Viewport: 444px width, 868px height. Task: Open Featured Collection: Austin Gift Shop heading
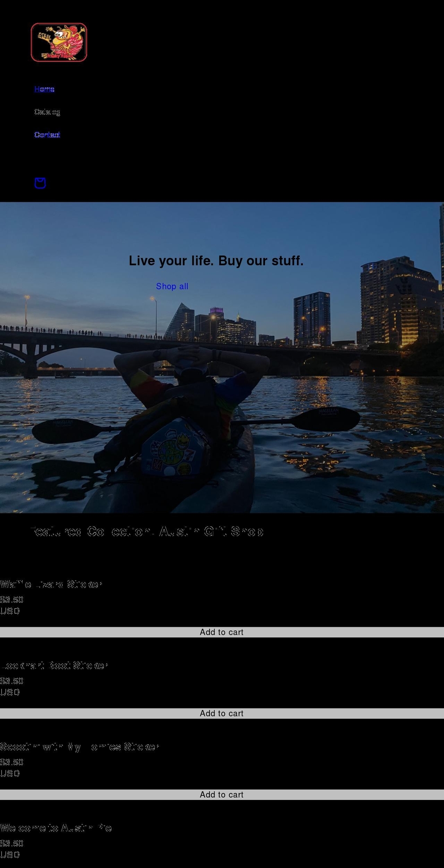tap(147, 531)
